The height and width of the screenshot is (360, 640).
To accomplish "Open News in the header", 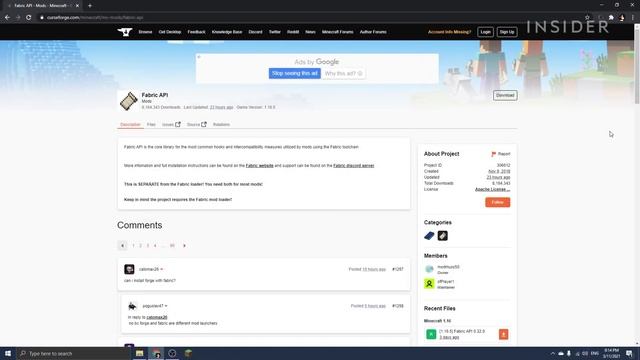I will click(310, 32).
